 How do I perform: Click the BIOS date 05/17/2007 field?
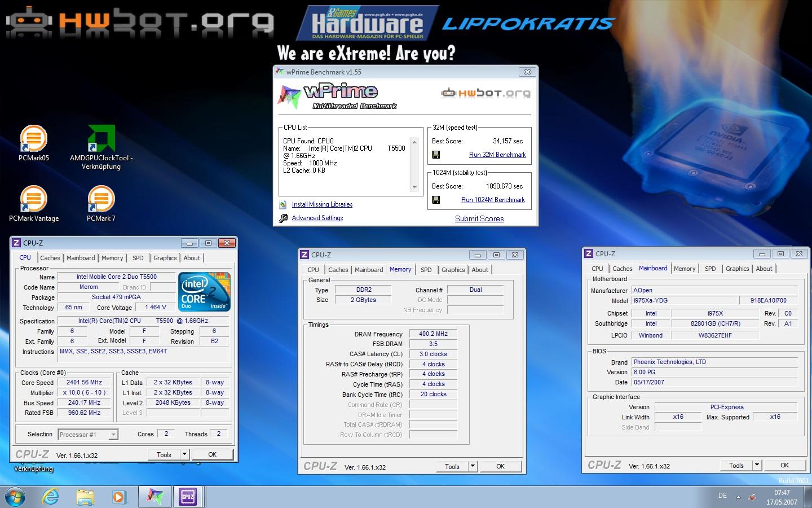pyautogui.click(x=714, y=382)
